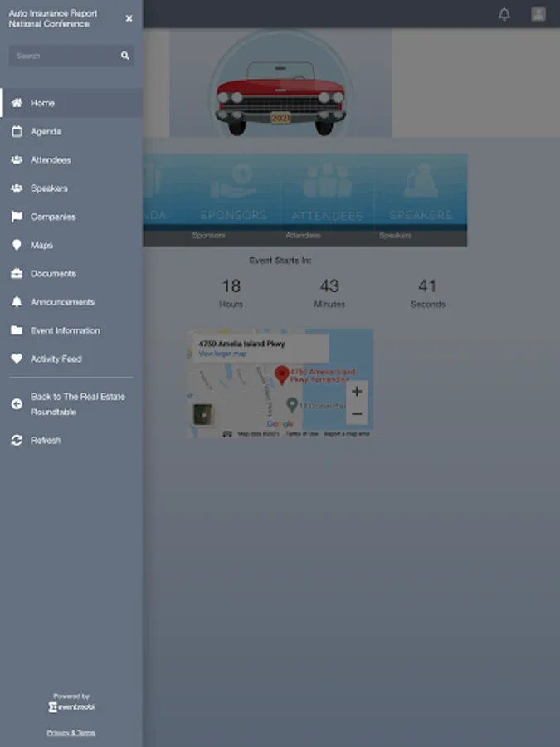Open the Maps menu item
The image size is (560, 747).
coord(71,245)
